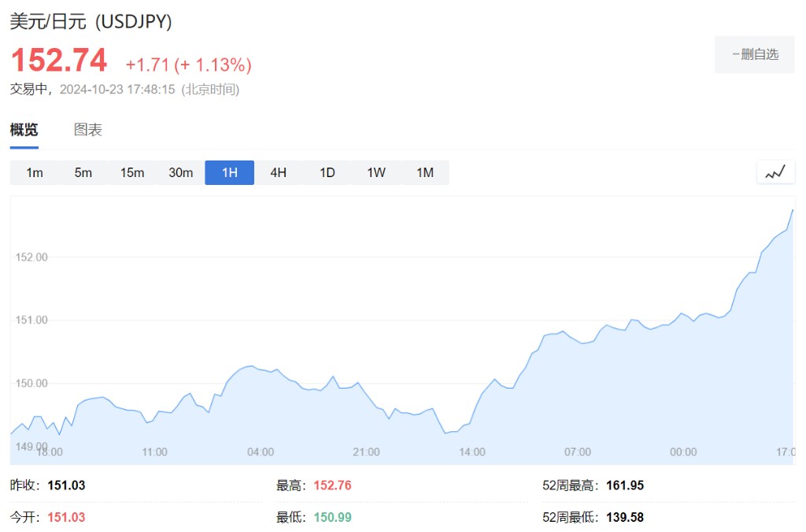Select the active 1H interval button

[x=230, y=172]
